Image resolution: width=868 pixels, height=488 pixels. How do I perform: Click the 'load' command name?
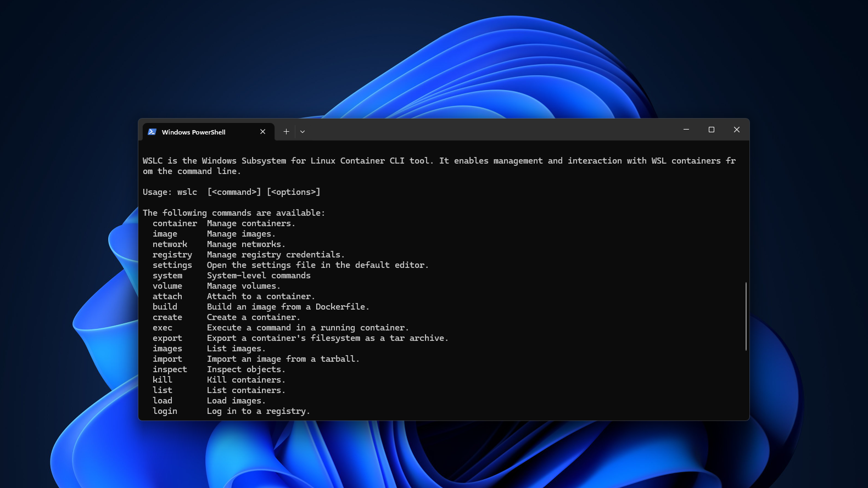click(x=163, y=401)
